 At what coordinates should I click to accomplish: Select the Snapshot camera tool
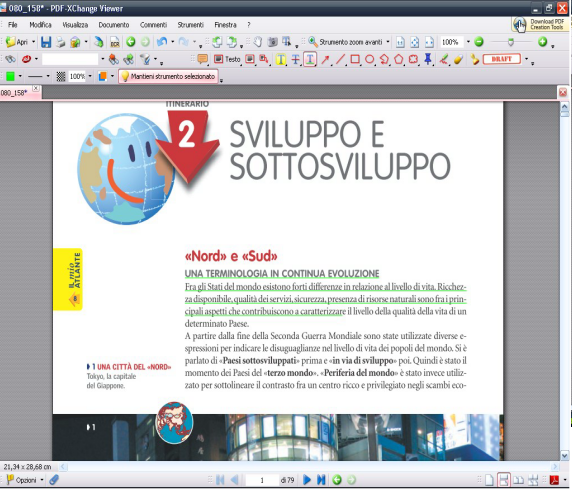272,42
